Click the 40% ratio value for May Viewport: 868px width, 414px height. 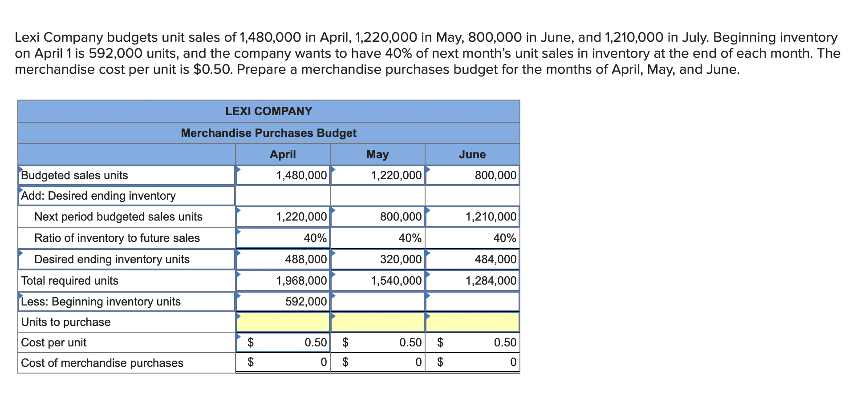(x=410, y=238)
